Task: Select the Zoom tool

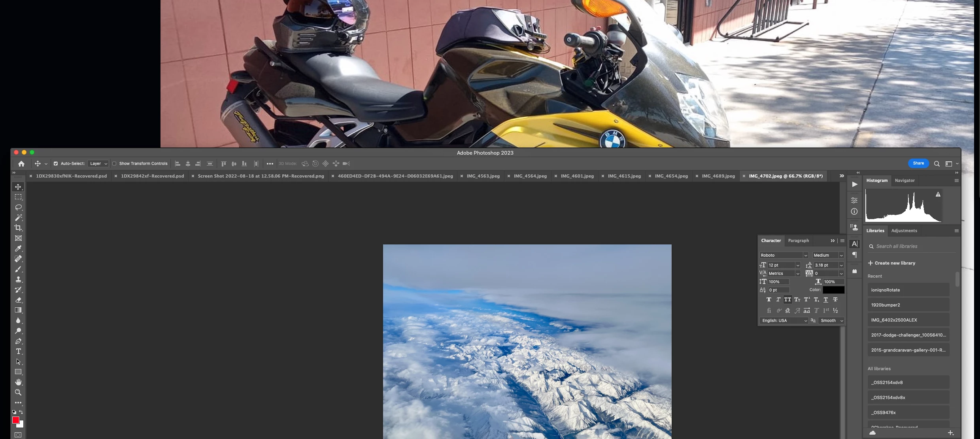Action: [18, 392]
